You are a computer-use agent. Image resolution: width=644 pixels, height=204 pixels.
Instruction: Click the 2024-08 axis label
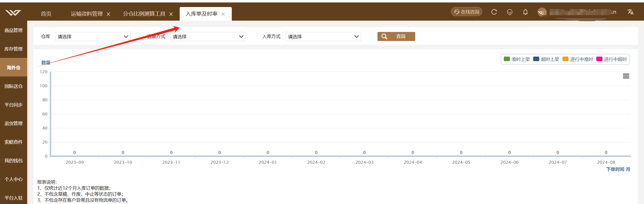606,162
